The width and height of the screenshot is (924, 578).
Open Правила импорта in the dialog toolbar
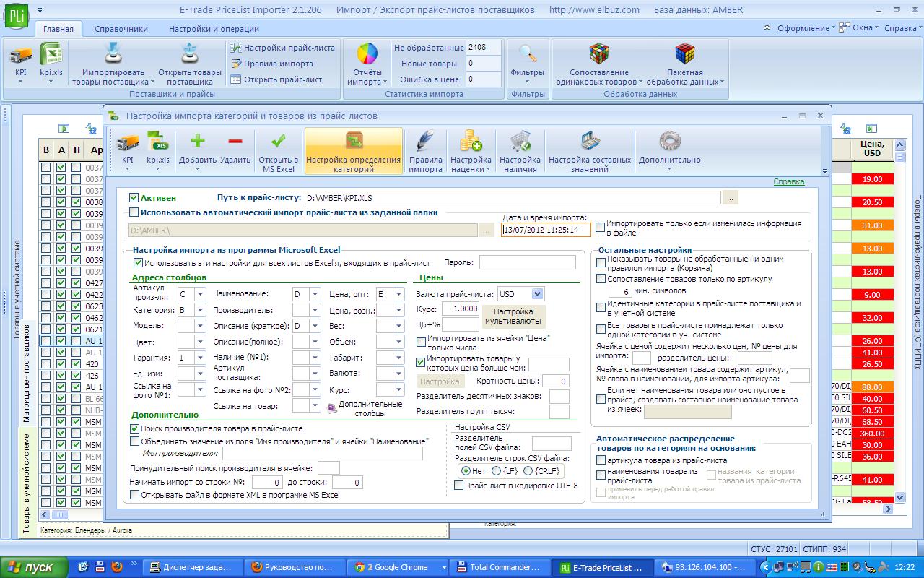pos(425,151)
